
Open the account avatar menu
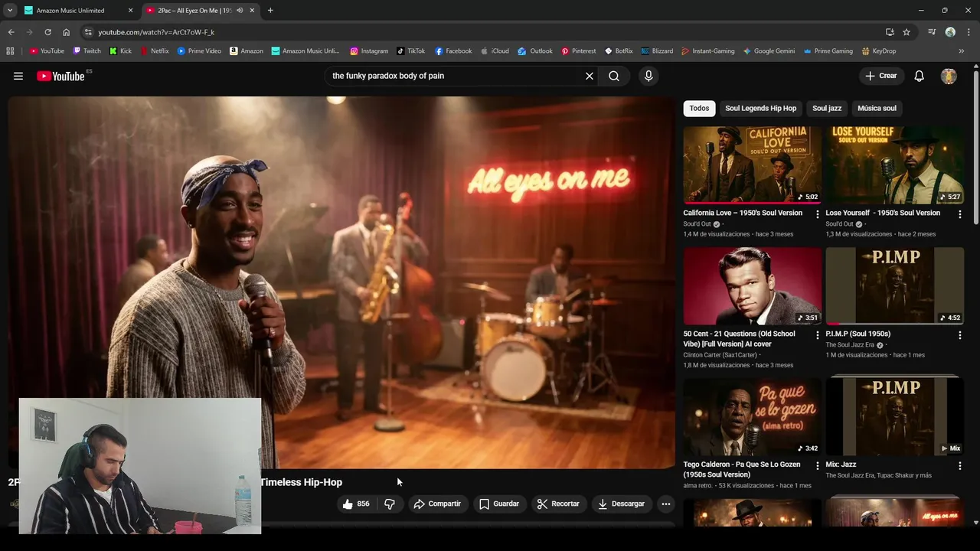pyautogui.click(x=949, y=76)
